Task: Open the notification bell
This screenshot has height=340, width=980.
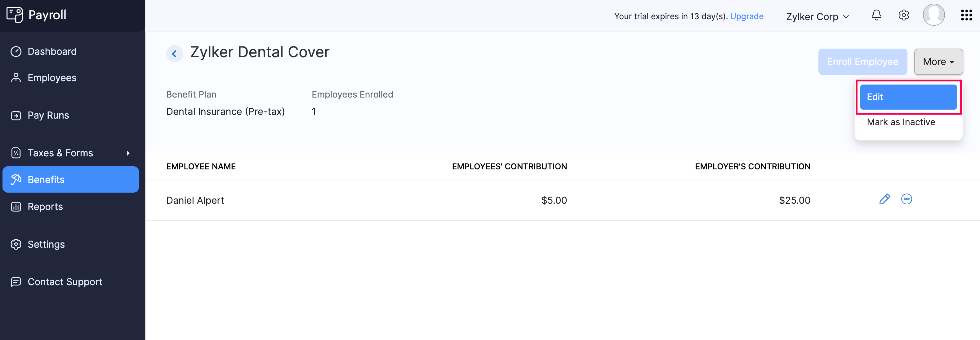Action: tap(876, 15)
